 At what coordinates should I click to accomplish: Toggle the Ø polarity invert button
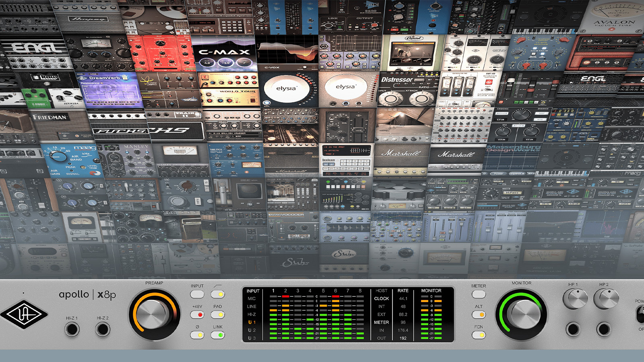pyautogui.click(x=197, y=335)
